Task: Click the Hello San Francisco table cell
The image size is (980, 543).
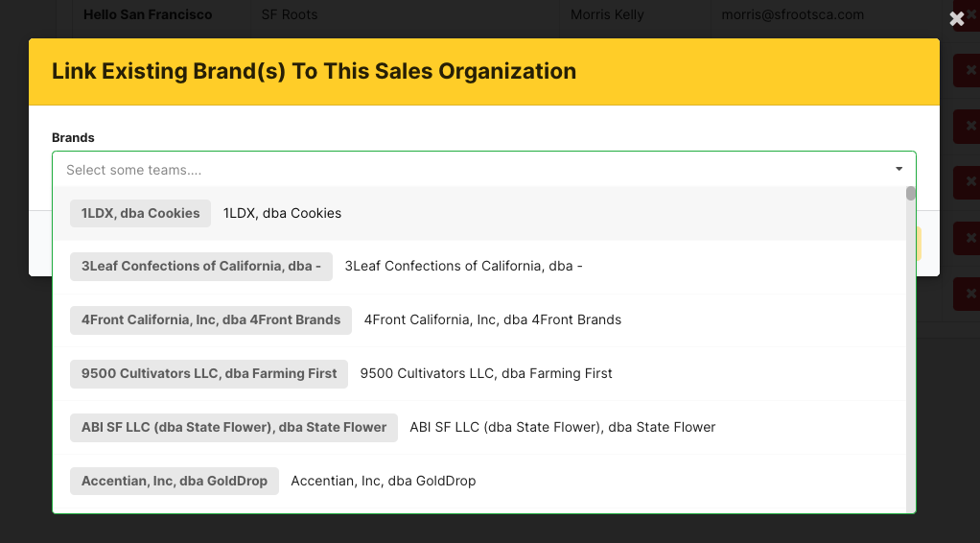Action: click(x=148, y=15)
